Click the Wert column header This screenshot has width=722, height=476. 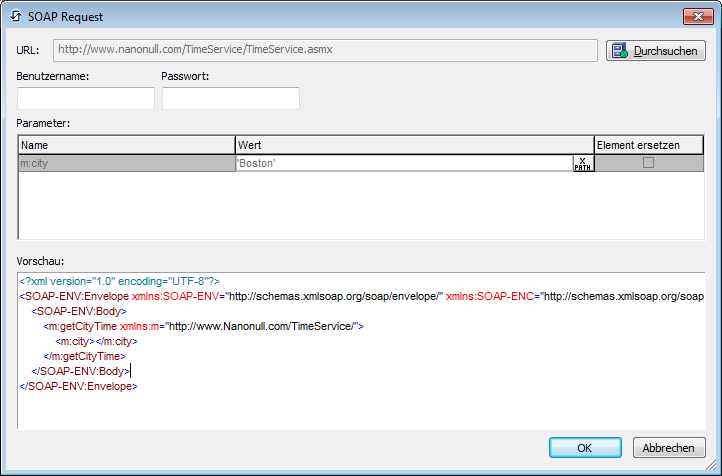414,145
